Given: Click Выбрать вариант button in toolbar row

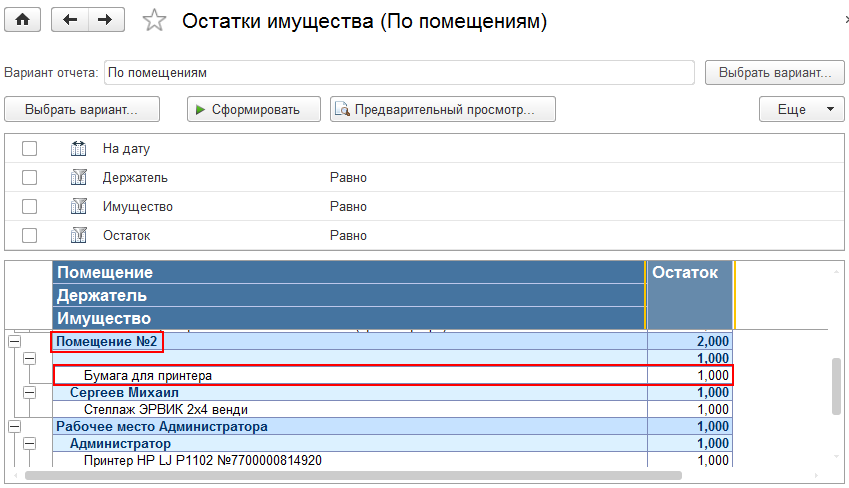Looking at the screenshot, I should pos(82,109).
